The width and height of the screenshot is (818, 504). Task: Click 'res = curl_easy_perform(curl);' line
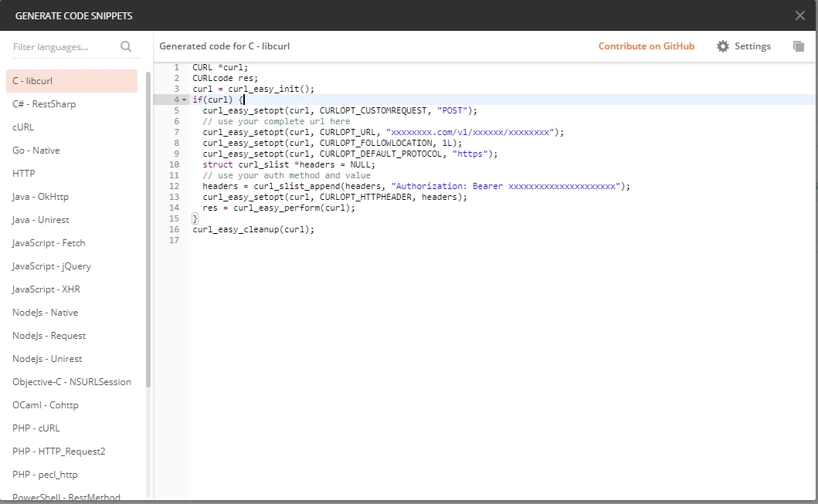[279, 208]
